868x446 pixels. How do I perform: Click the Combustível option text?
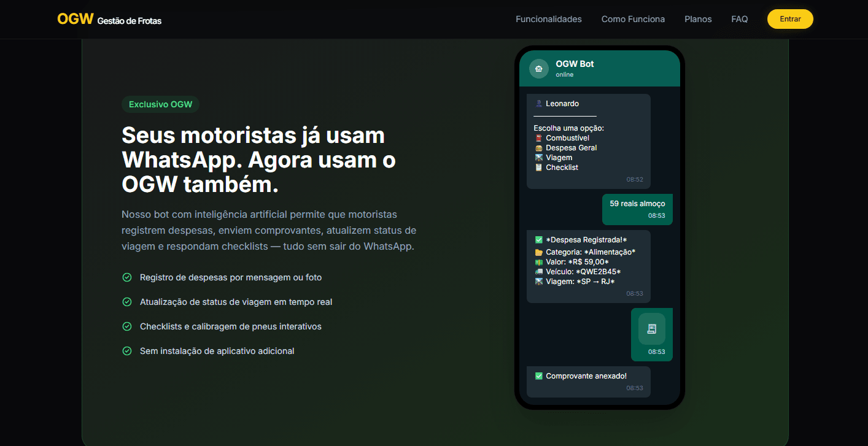click(567, 138)
